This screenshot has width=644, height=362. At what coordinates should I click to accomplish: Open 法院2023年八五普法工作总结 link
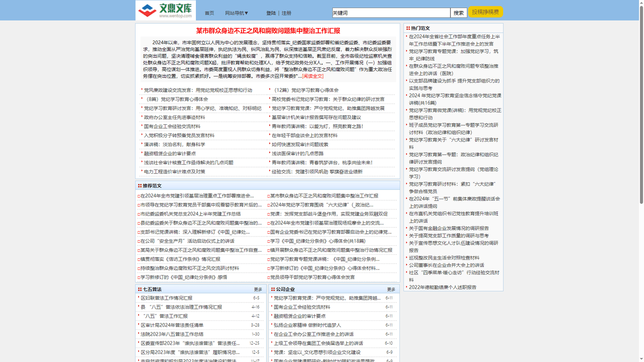pos(172,334)
